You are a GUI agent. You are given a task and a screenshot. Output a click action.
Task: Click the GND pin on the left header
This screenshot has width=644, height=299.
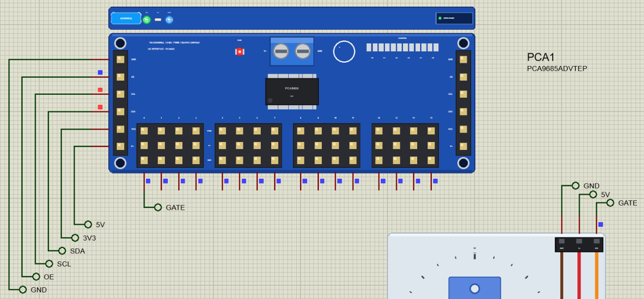click(x=120, y=60)
